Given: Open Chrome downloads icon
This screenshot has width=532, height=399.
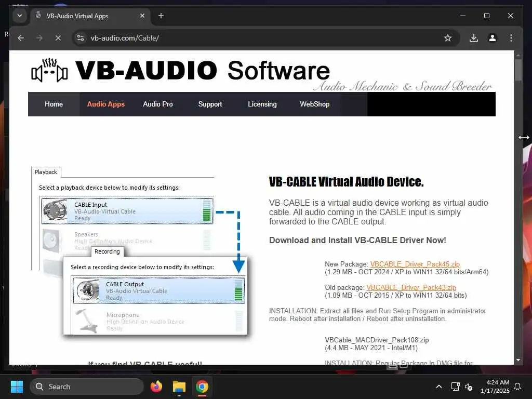Looking at the screenshot, I should [x=474, y=38].
